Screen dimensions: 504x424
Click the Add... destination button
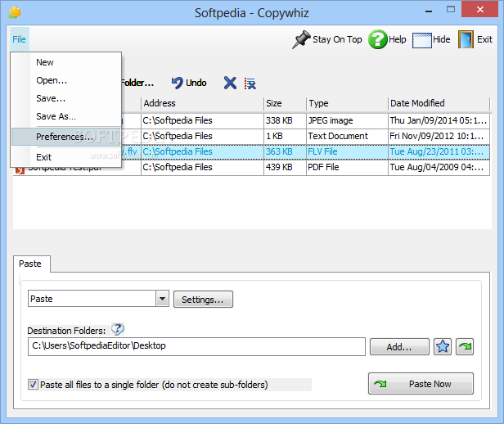coord(399,347)
